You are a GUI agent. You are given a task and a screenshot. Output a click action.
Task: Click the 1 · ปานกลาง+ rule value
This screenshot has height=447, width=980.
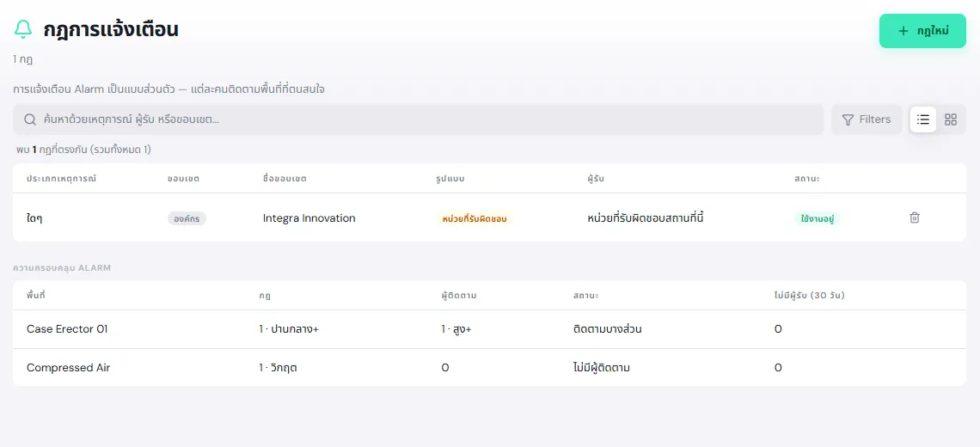point(289,329)
